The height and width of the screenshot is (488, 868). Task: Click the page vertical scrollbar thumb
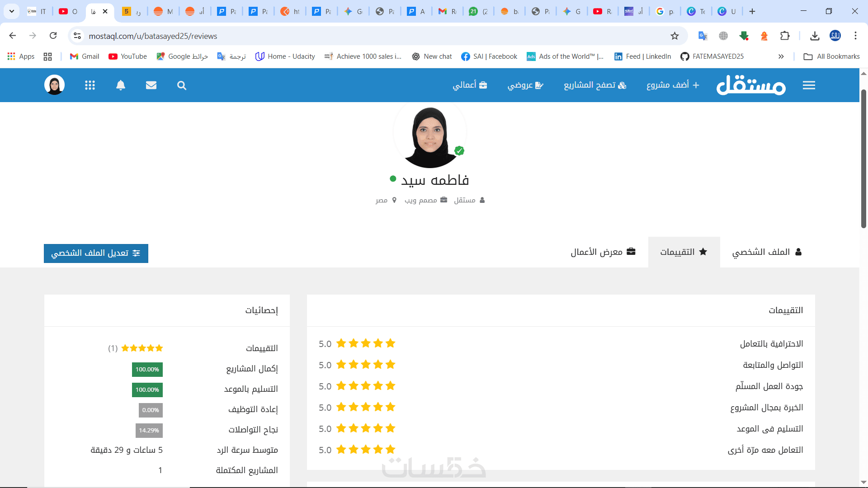pyautogui.click(x=863, y=158)
